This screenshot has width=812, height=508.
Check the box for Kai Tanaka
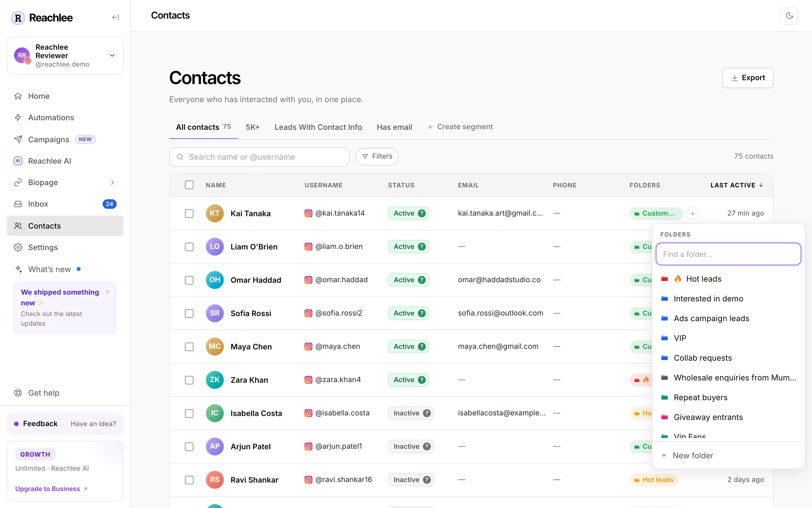point(189,214)
